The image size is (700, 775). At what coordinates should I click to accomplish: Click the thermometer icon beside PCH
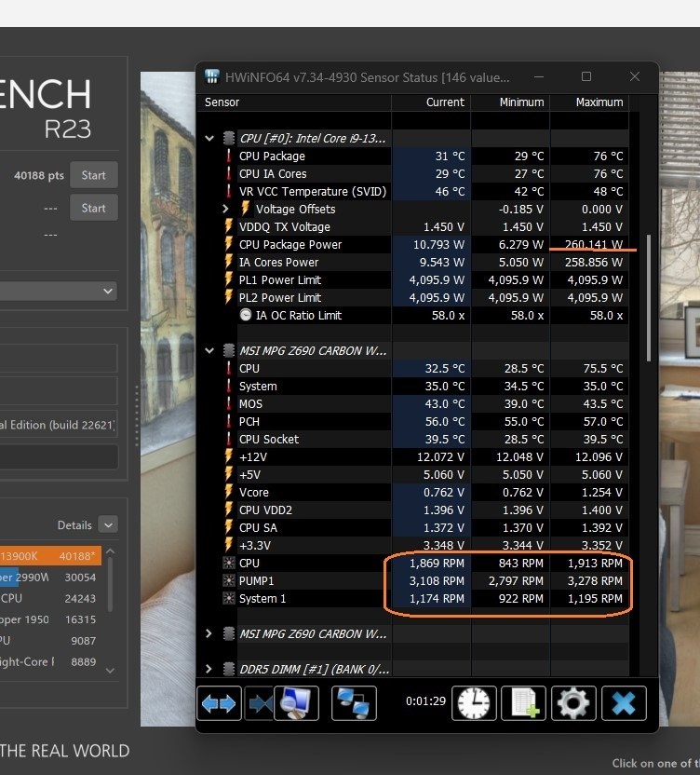(228, 421)
